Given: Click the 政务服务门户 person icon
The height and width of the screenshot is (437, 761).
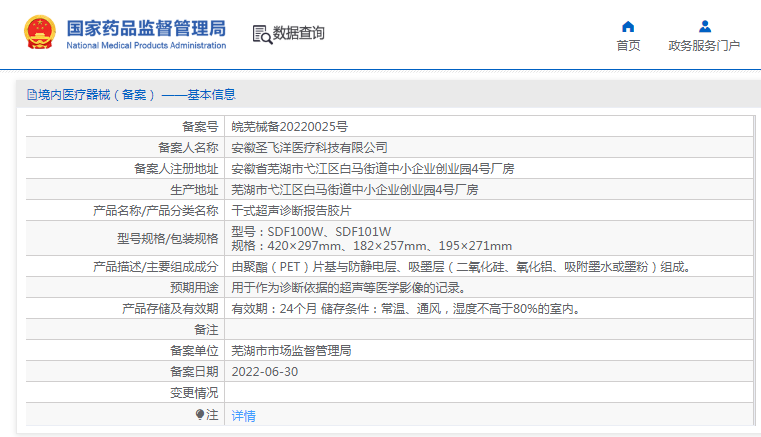Looking at the screenshot, I should pyautogui.click(x=705, y=26).
